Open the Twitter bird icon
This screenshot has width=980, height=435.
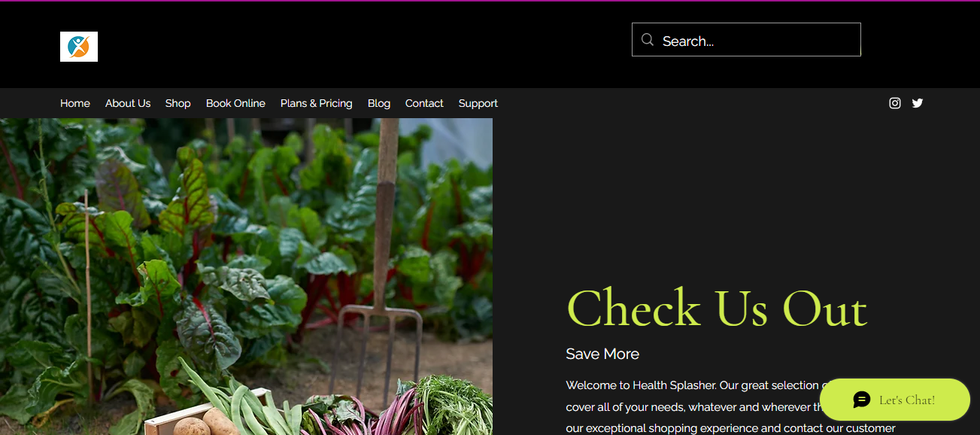click(918, 103)
